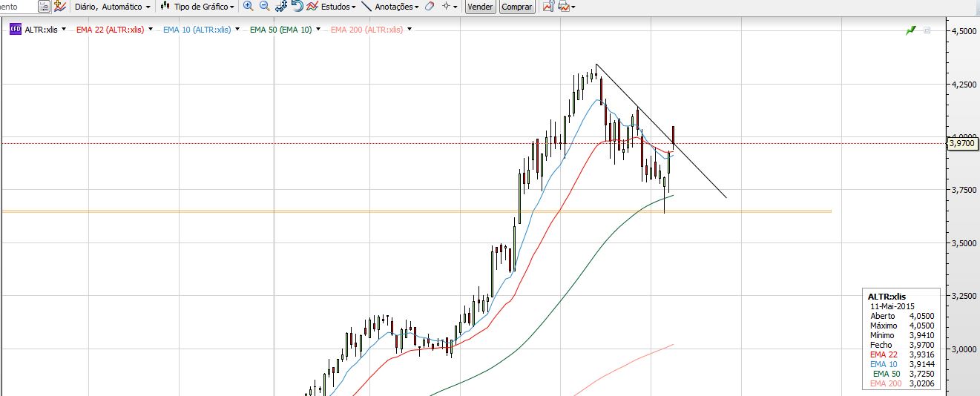Click the zoom out magnifier icon

click(264, 6)
